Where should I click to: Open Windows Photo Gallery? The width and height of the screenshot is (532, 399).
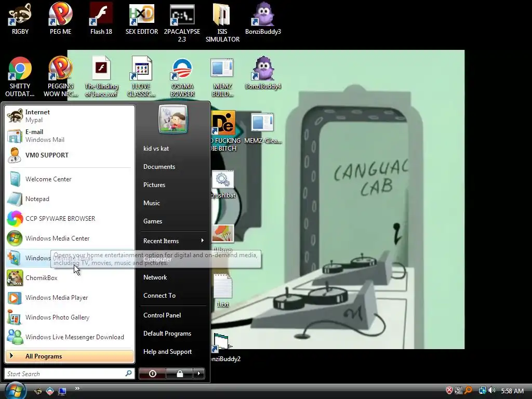70,317
